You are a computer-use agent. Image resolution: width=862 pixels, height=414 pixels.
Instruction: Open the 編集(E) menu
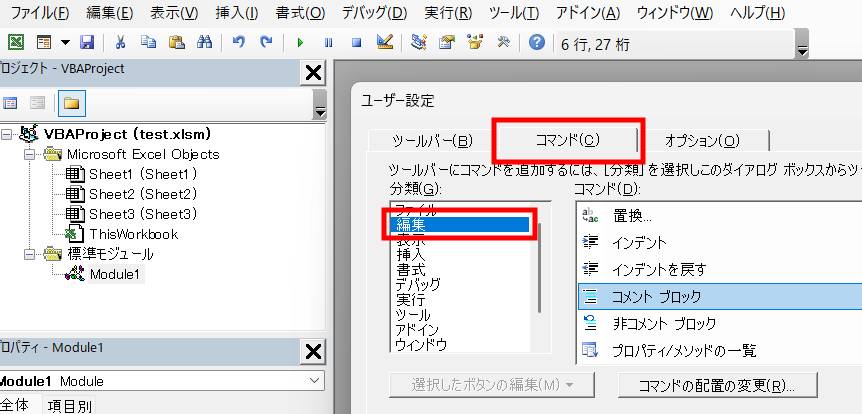109,13
